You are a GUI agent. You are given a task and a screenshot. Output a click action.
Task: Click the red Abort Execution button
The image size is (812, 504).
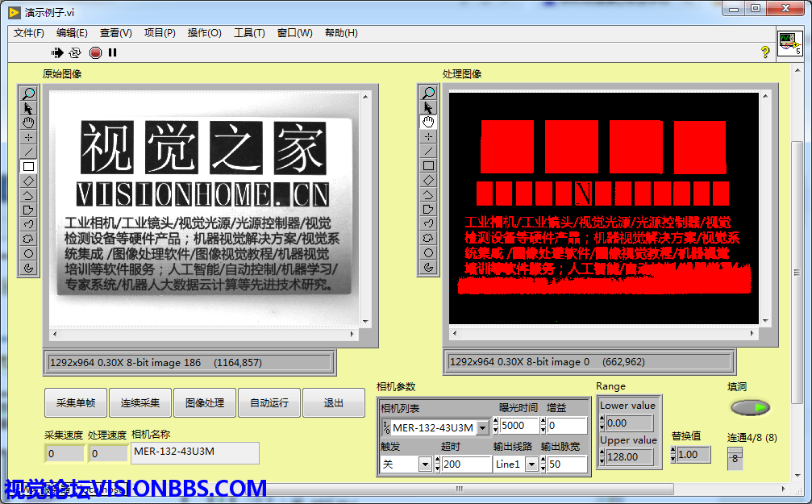(x=95, y=52)
